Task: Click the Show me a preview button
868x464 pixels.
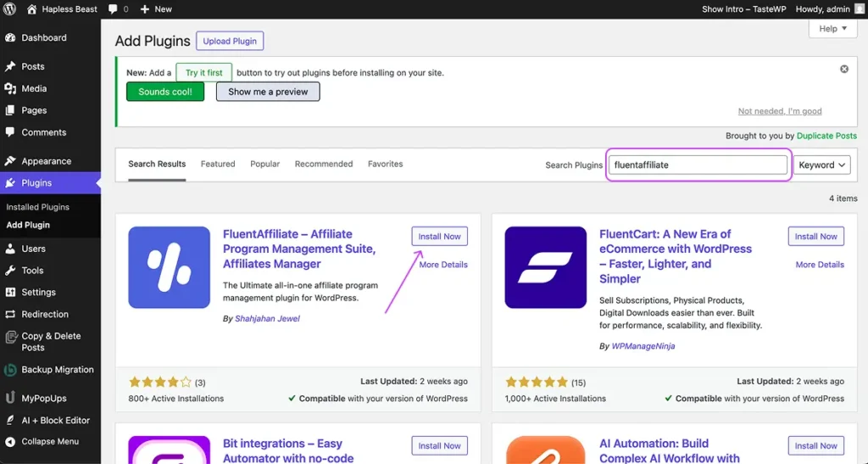Action: (268, 92)
